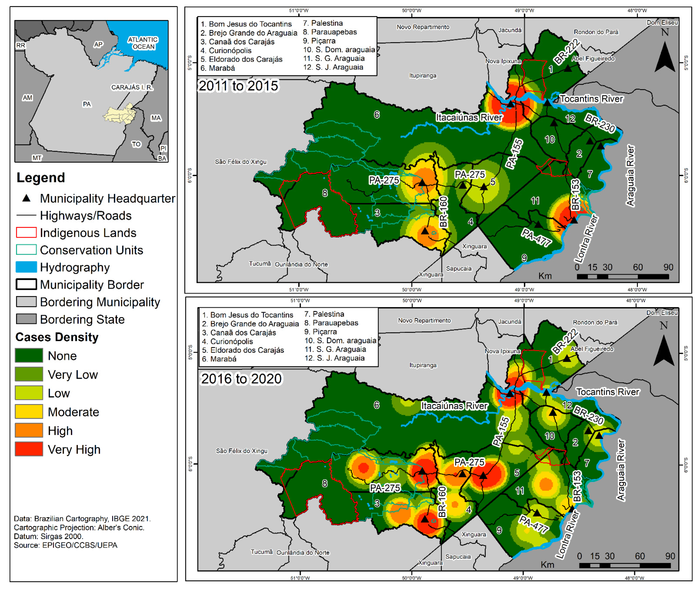Click the Tocantins River label on the top map
Image resolution: width=700 pixels, height=589 pixels.
click(x=591, y=99)
